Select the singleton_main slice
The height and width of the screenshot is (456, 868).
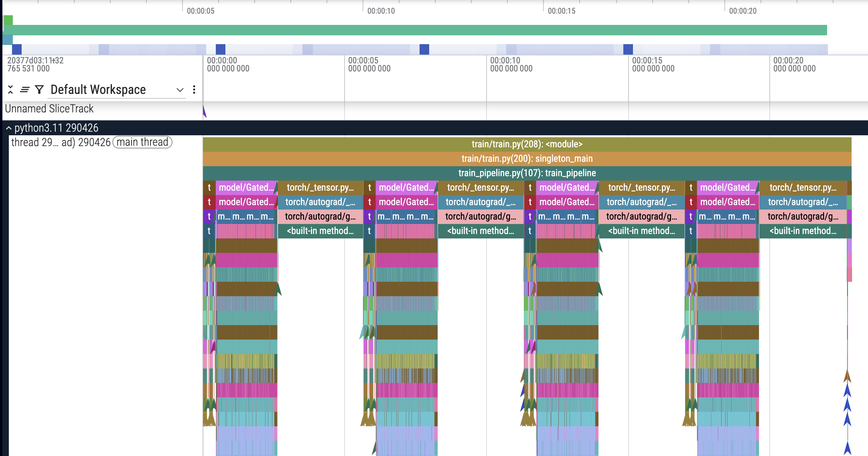coord(527,159)
